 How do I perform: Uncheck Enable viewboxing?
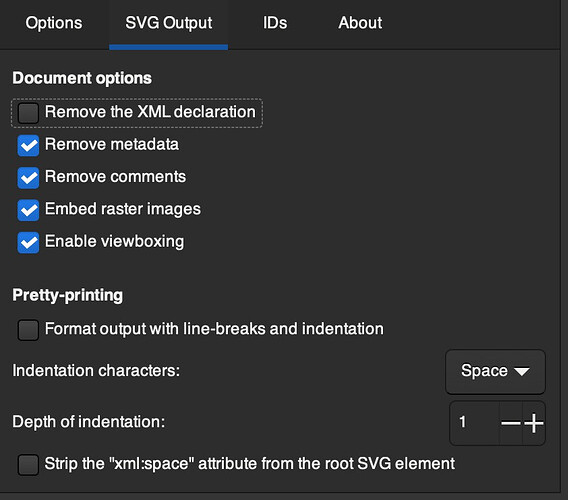pos(28,242)
